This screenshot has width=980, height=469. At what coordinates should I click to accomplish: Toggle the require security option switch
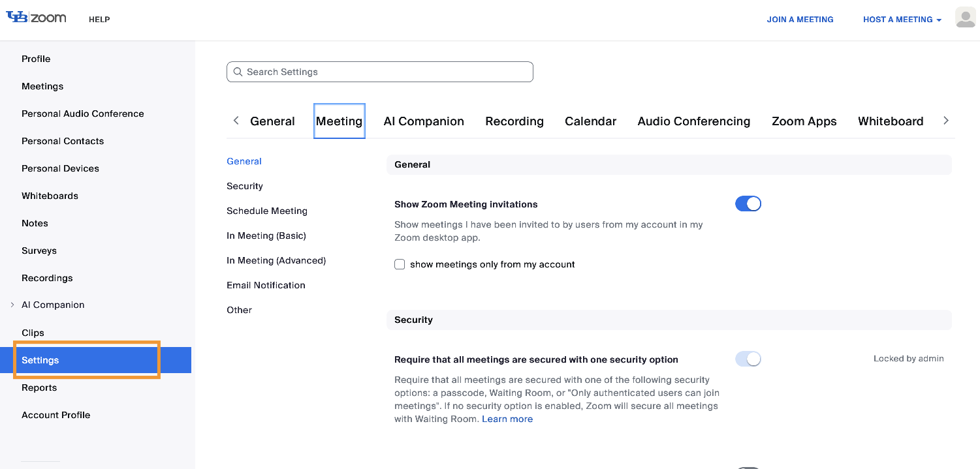748,359
